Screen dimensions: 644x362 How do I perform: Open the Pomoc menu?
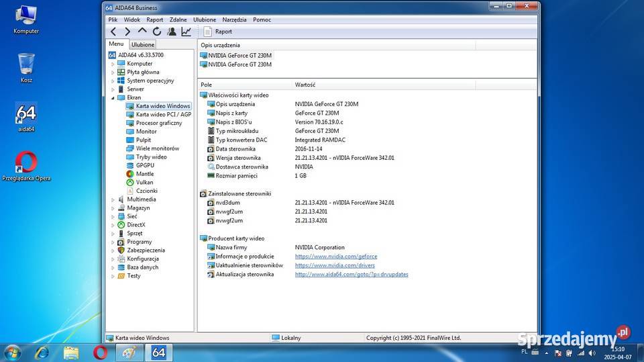coord(262,19)
